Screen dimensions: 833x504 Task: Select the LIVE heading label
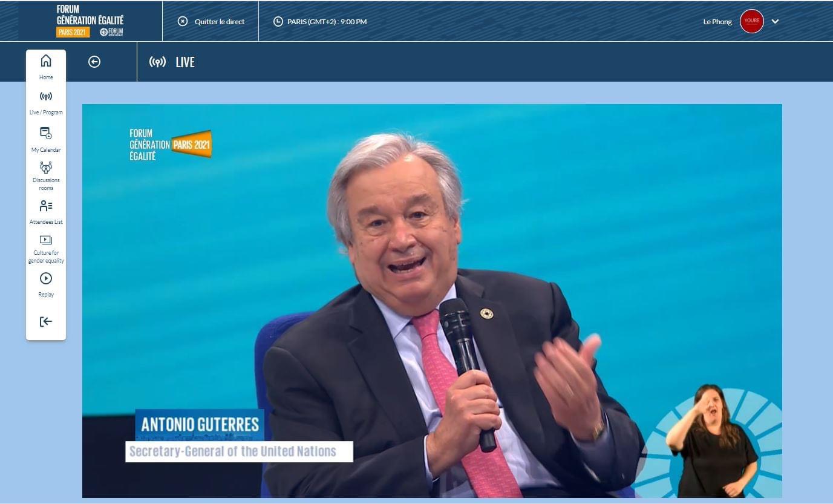pos(185,62)
